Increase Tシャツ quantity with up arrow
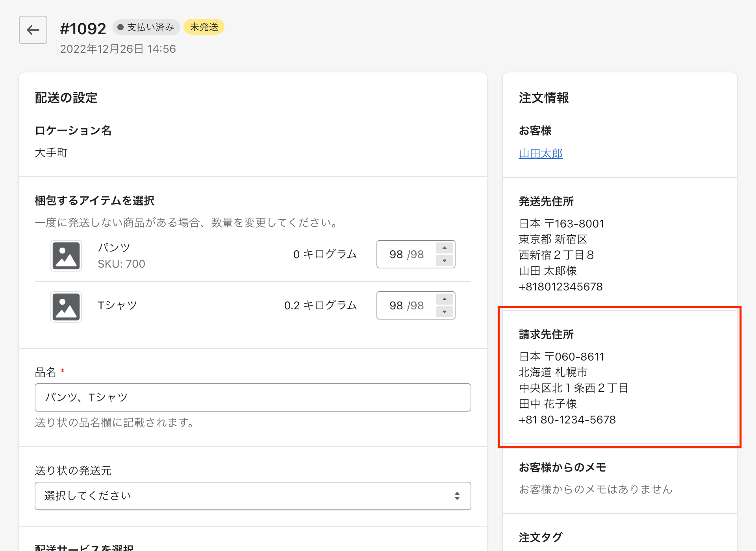 (x=444, y=299)
